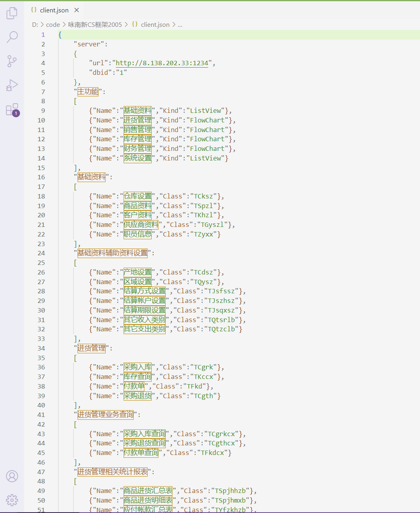
Task: Click the 付款单 name value on line 38
Action: (134, 386)
